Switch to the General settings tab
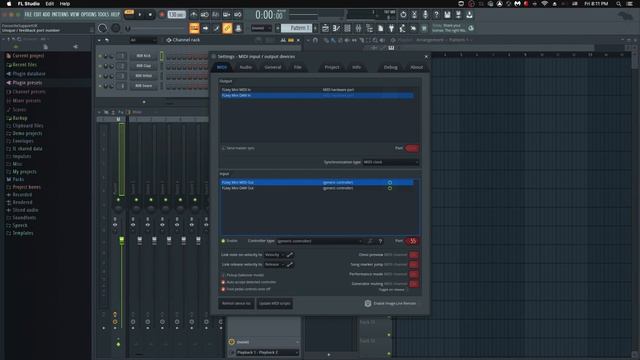640x360 pixels. tap(273, 67)
